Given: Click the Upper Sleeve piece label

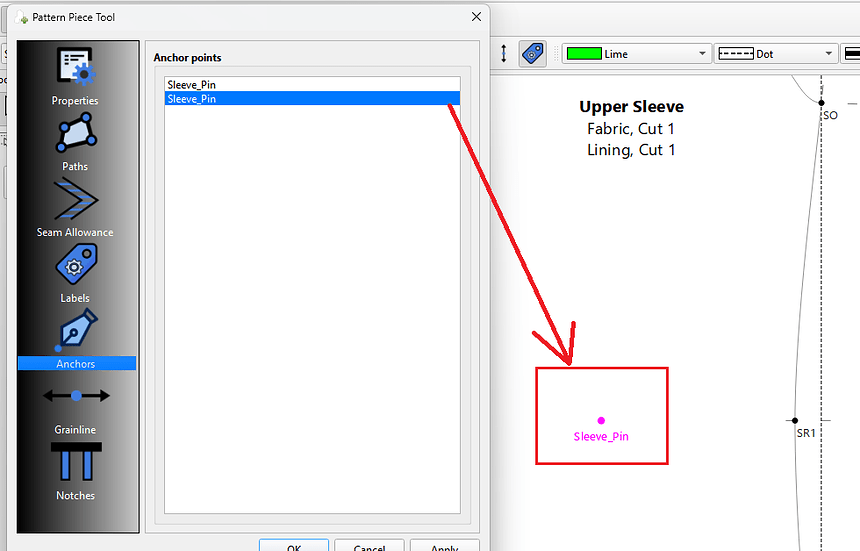Looking at the screenshot, I should [631, 106].
